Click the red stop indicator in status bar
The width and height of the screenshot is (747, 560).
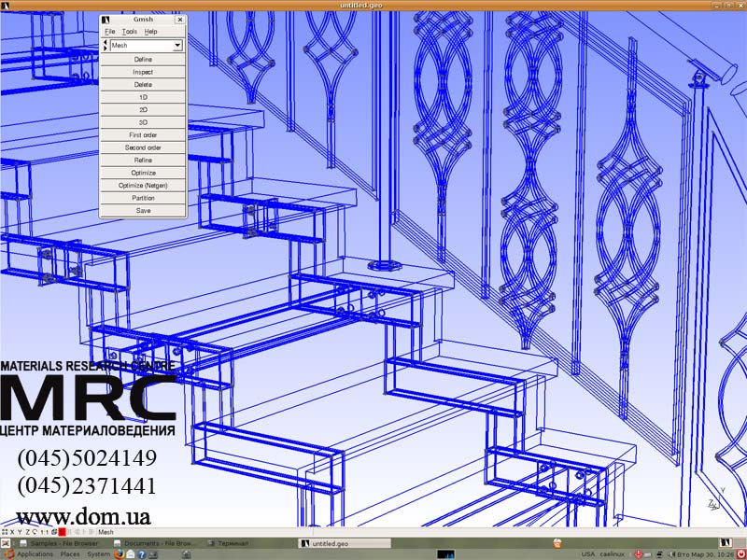tap(62, 532)
